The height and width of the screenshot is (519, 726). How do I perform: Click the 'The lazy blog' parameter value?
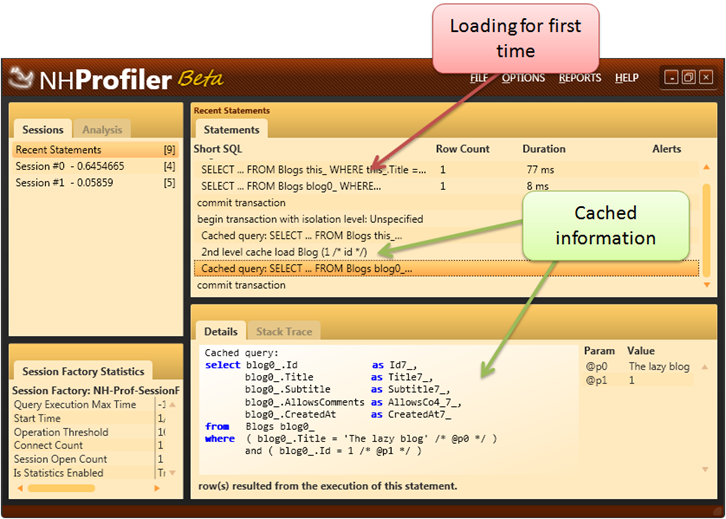coord(659,367)
